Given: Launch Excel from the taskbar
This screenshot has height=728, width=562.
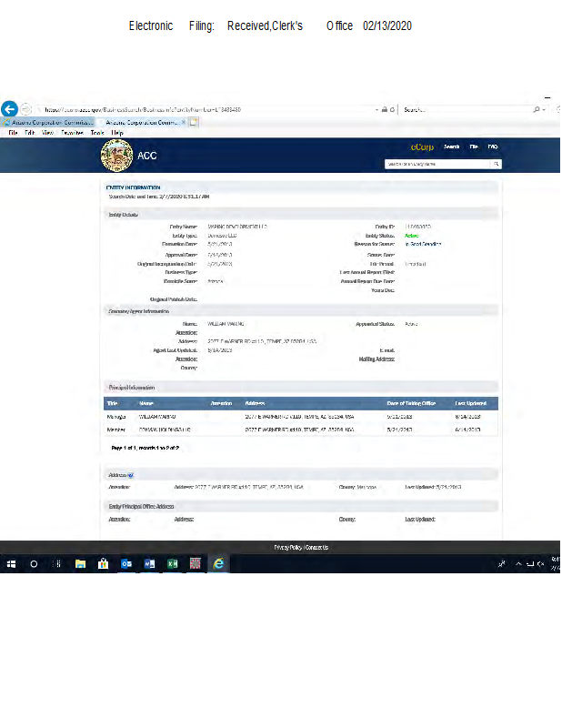Looking at the screenshot, I should pyautogui.click(x=172, y=564).
